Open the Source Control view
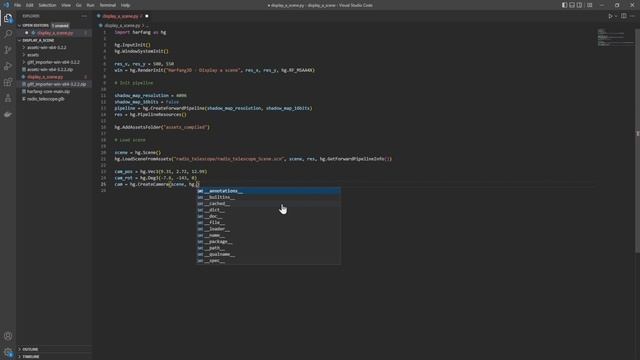Screen dimensions: 640x360 [x=8, y=50]
